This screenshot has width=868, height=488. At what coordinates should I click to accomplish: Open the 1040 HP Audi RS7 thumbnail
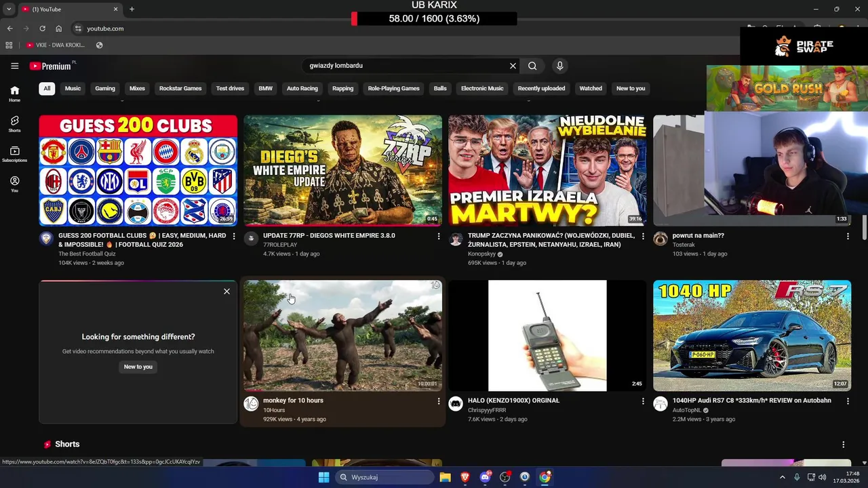pos(752,335)
